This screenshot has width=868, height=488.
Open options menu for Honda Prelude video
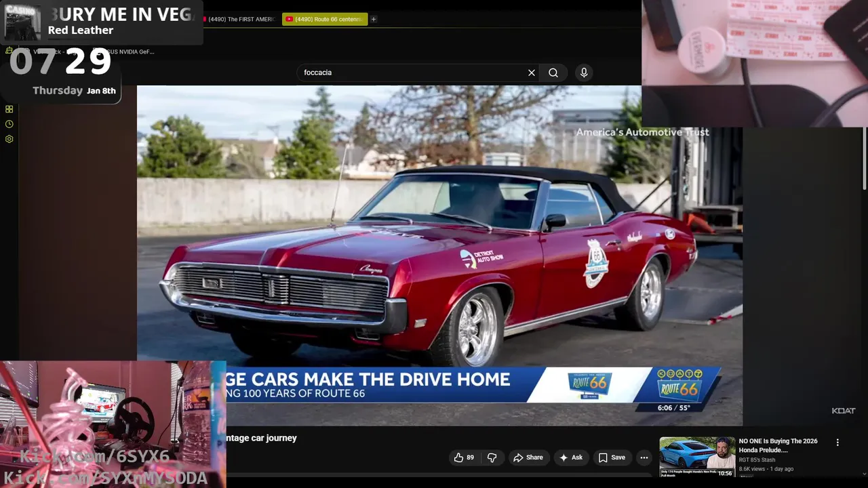(837, 443)
